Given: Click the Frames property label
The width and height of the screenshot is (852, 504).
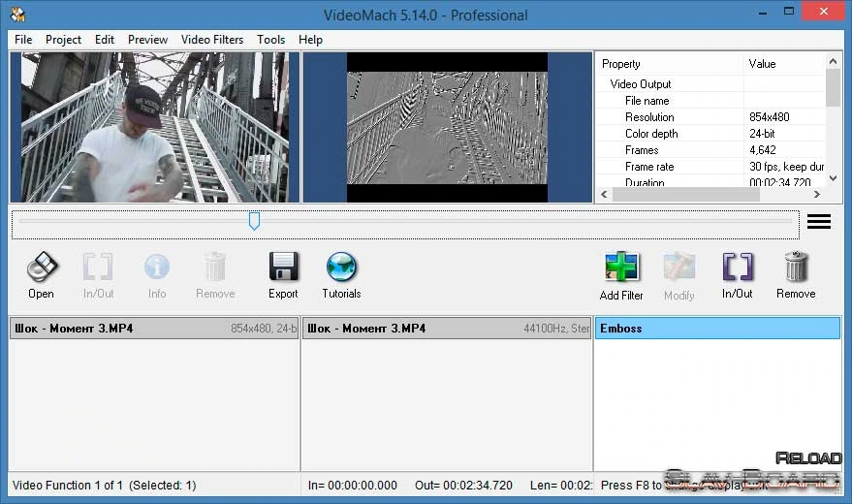Looking at the screenshot, I should point(642,150).
